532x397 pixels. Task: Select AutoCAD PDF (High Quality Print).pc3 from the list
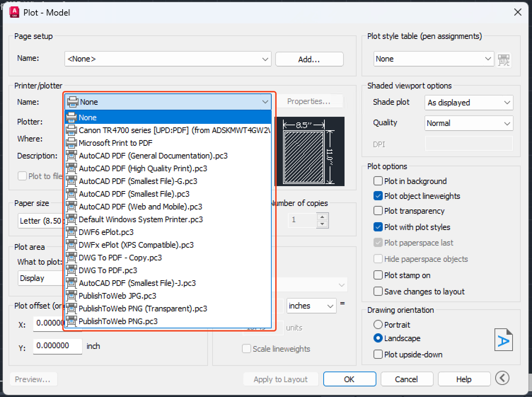click(x=143, y=168)
